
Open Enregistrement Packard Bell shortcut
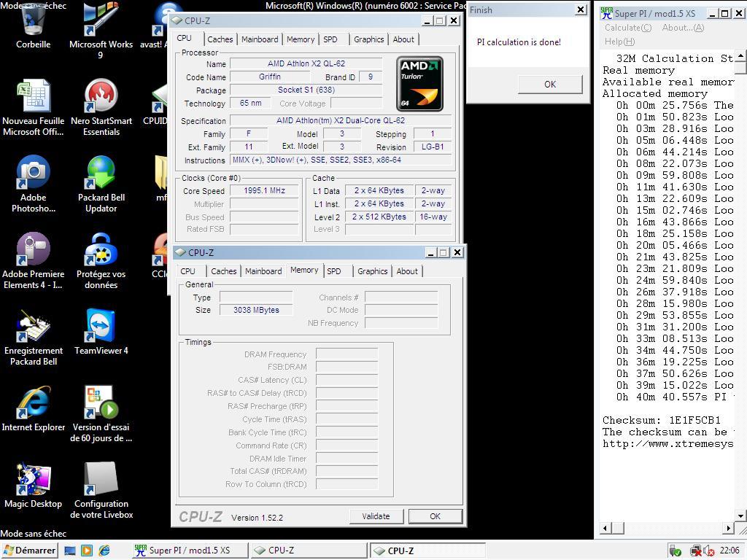click(x=34, y=337)
